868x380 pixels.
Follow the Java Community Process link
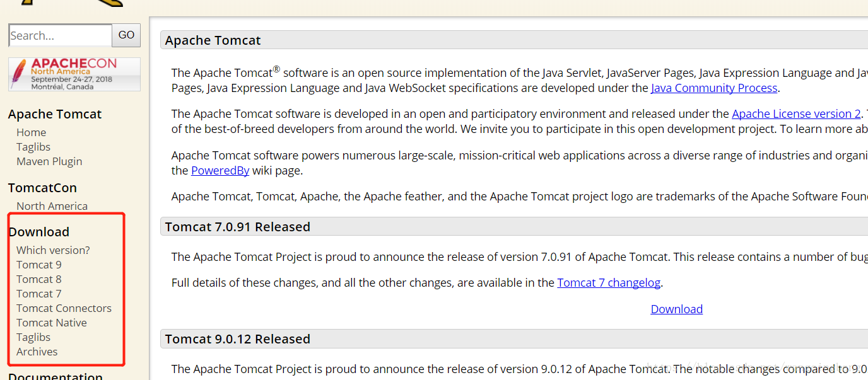[714, 88]
